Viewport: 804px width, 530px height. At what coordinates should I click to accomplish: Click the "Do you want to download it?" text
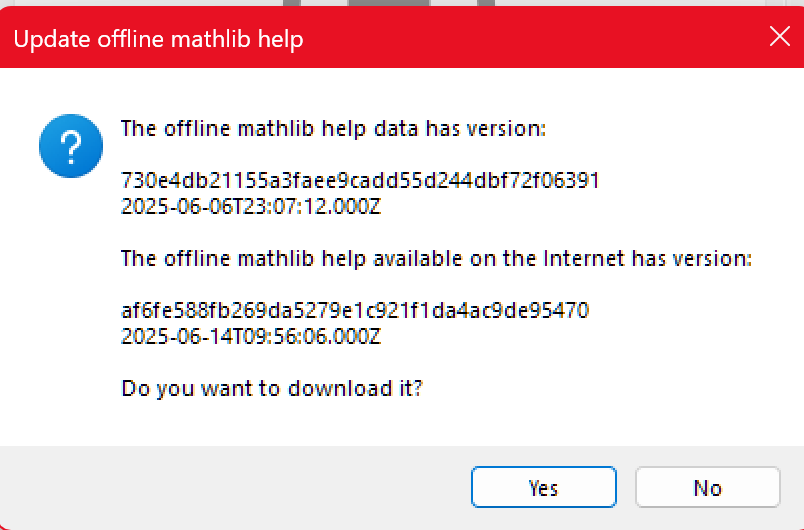click(272, 388)
